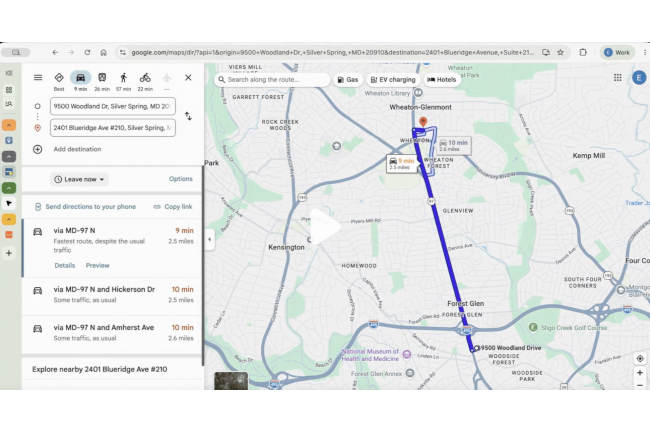Click Sligo Creek Golf Course marker

(533, 327)
